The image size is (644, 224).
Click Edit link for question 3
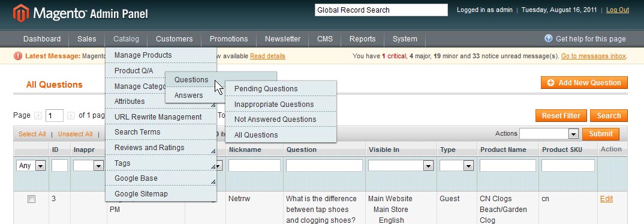click(x=606, y=199)
